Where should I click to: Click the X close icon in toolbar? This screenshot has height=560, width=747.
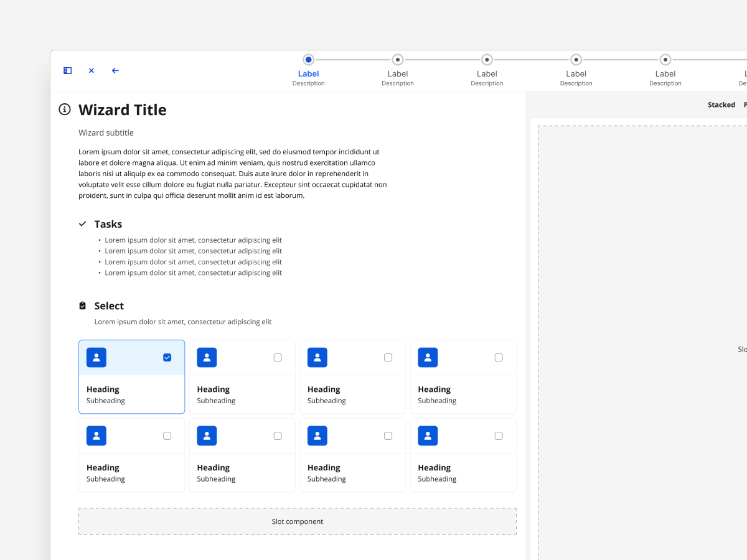pos(92,71)
